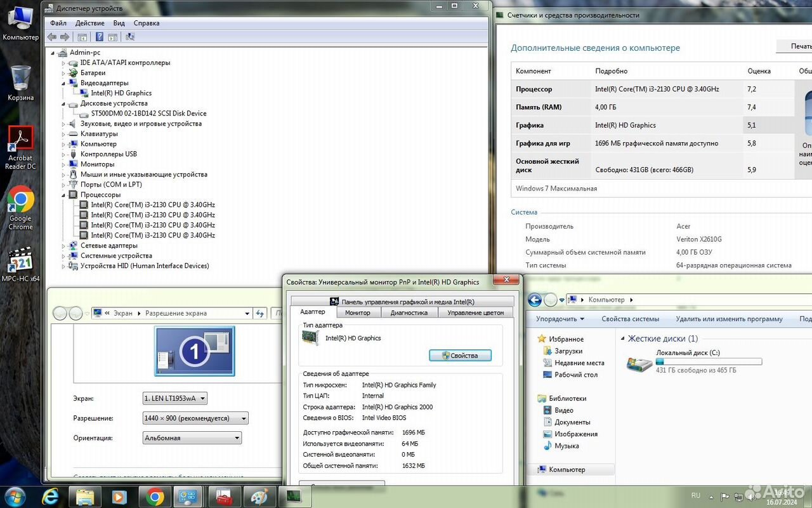Viewport: 812px width, 508px height.
Task: Click the Процессор row in performance table
Action: (652, 90)
